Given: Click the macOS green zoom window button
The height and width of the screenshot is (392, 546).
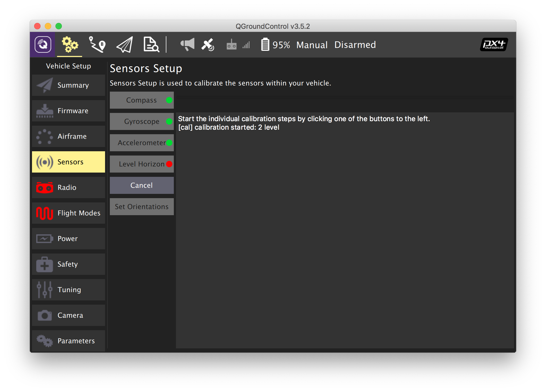Looking at the screenshot, I should (x=59, y=26).
